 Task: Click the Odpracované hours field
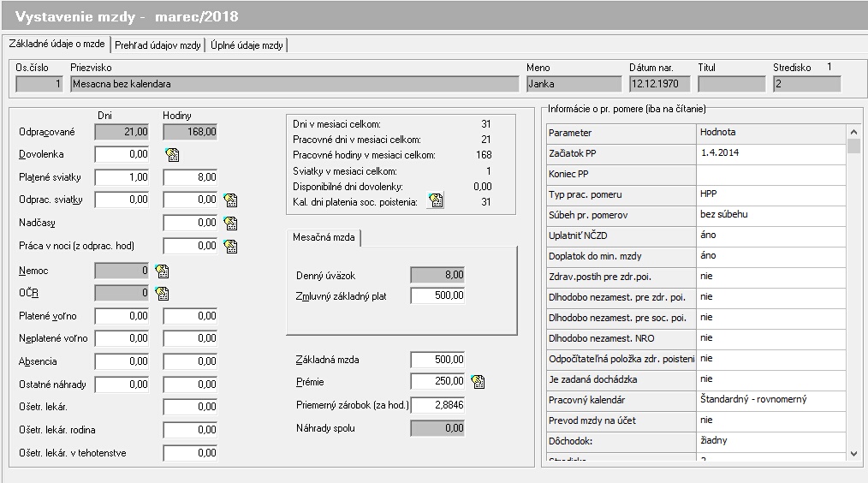(190, 132)
